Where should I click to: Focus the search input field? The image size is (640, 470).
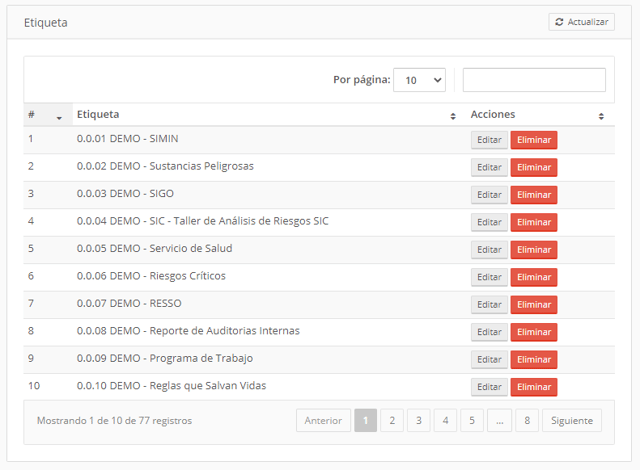point(534,80)
